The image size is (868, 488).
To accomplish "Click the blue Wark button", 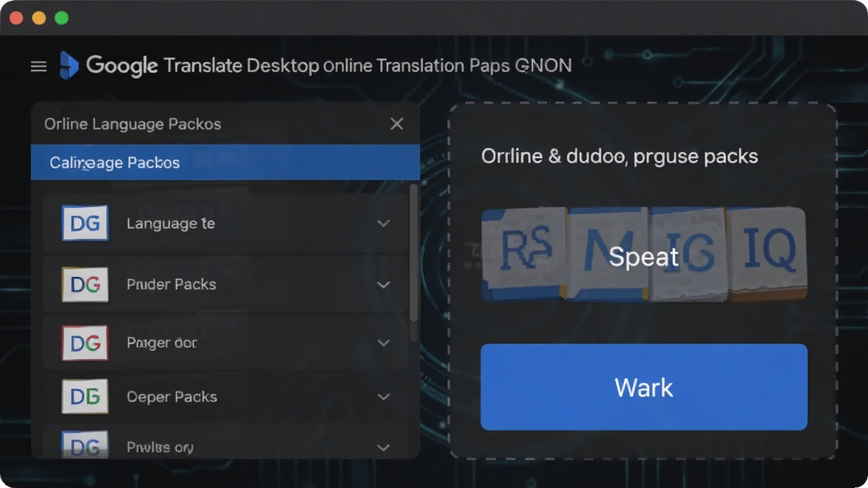I will [644, 386].
